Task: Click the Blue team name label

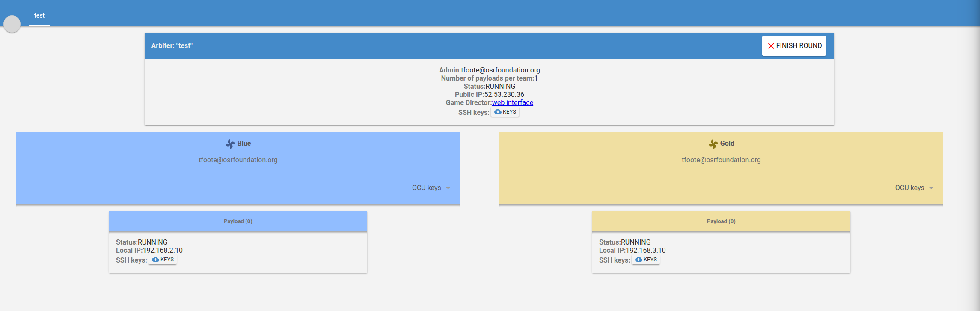Action: coord(244,144)
